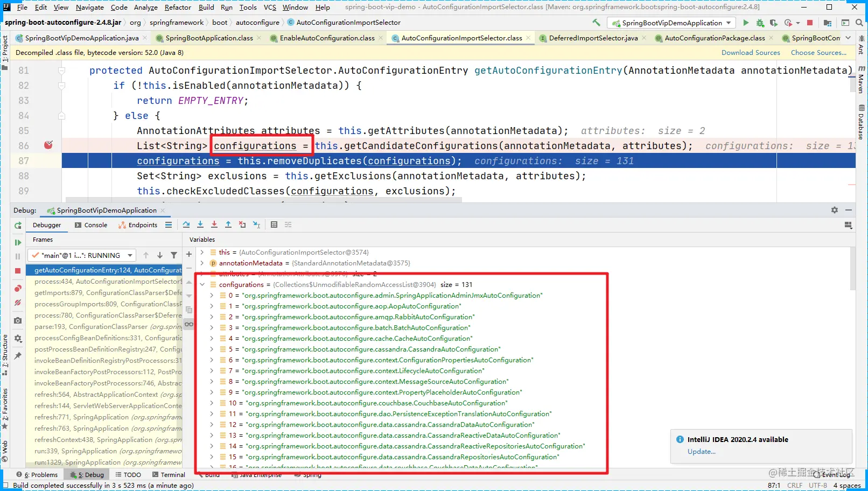This screenshot has width=868, height=491.
Task: Click the glasses watches icon in Variables
Action: tap(189, 324)
